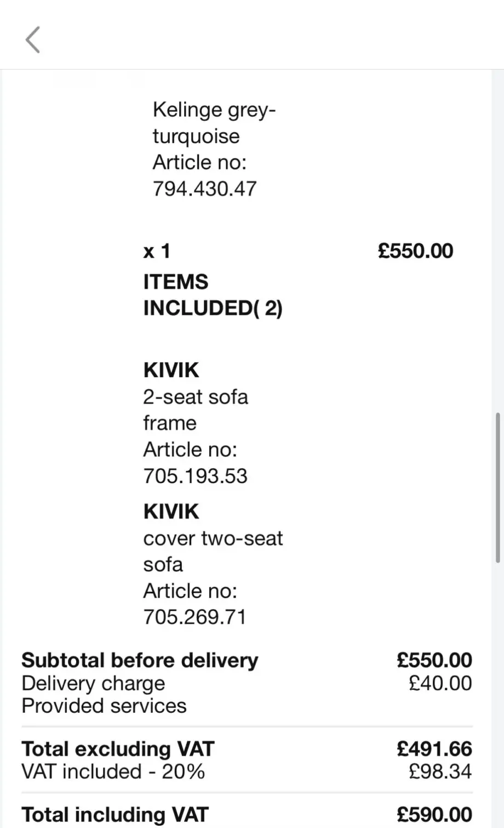The image size is (504, 828).
Task: Click the Subtotal before delivery label
Action: click(x=140, y=660)
